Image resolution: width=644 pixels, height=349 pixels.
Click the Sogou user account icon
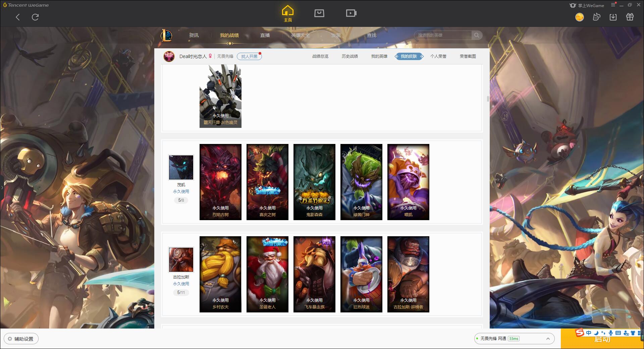(626, 333)
